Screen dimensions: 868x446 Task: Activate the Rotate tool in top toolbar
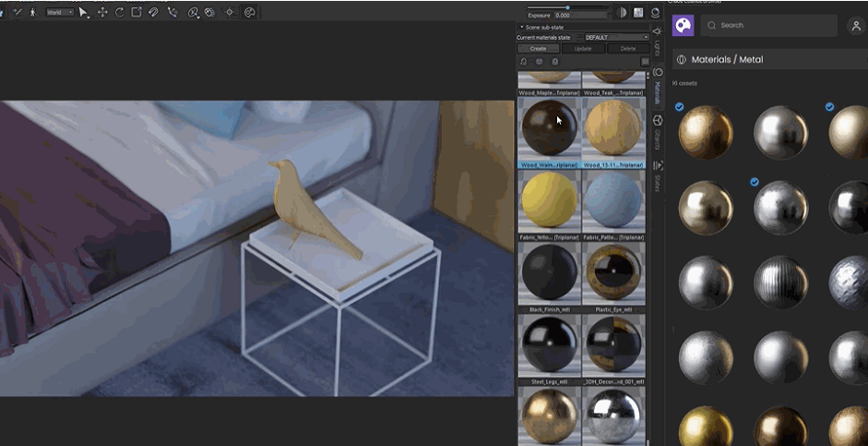[x=119, y=12]
